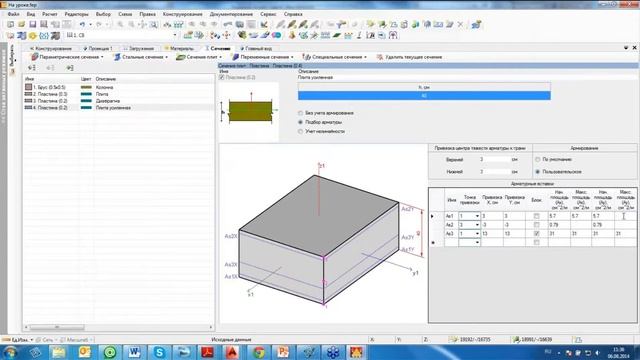The height and width of the screenshot is (360, 640).
Task: Toggle the Блок checkbox in row As1
Action: point(536,216)
